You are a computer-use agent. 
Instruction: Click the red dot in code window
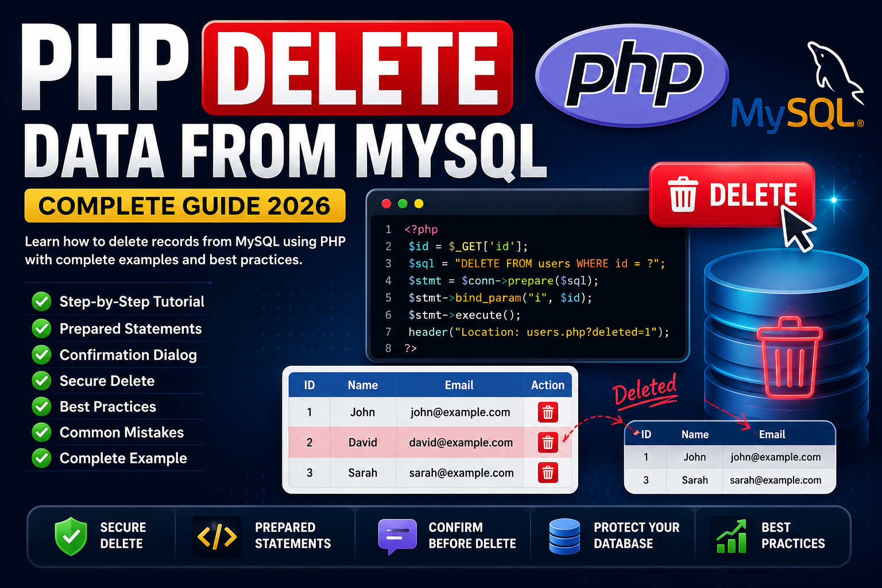[x=386, y=204]
